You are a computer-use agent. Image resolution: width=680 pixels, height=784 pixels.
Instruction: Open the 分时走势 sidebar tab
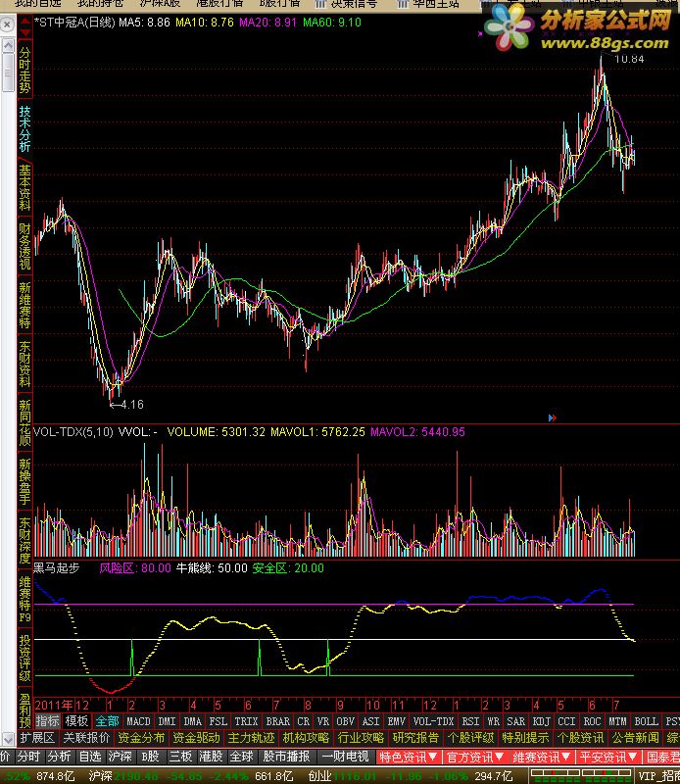pos(24,70)
